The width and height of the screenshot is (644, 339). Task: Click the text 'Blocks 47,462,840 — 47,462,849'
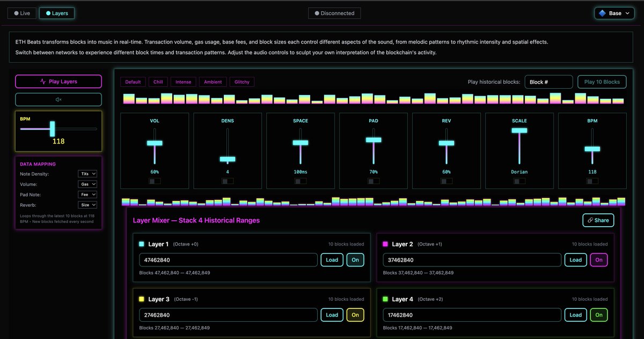click(x=174, y=273)
